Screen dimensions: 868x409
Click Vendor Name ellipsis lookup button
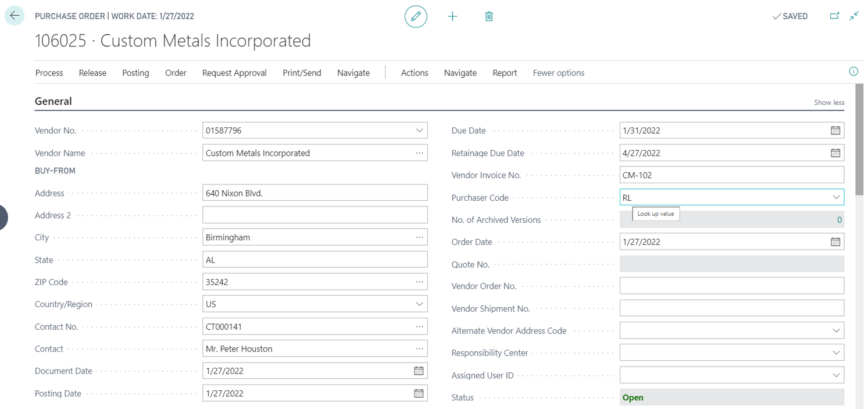pos(419,153)
